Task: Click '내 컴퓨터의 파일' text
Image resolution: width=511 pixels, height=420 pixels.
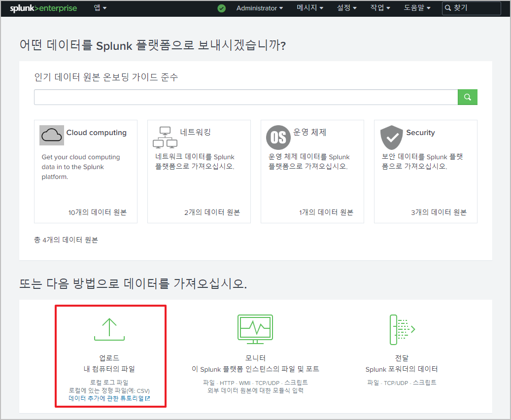Action: 109,369
